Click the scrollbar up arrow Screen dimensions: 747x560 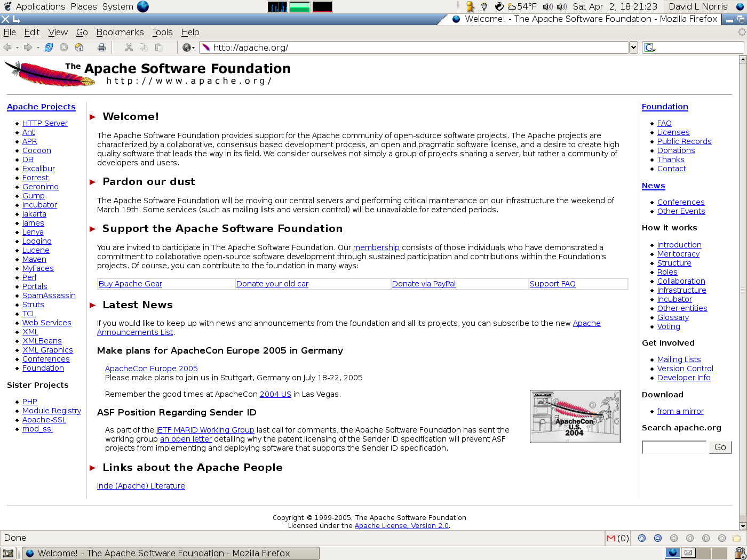743,59
